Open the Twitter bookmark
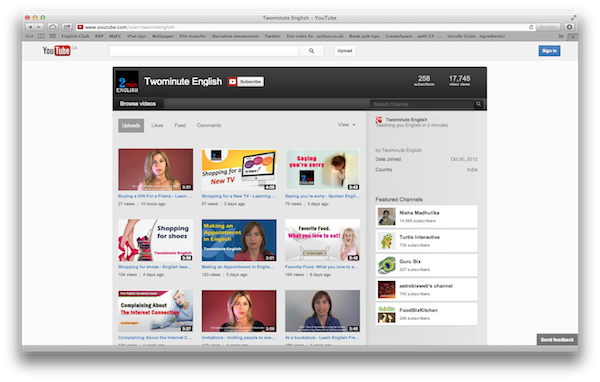Viewport: 600px width, 382px height. click(x=272, y=36)
